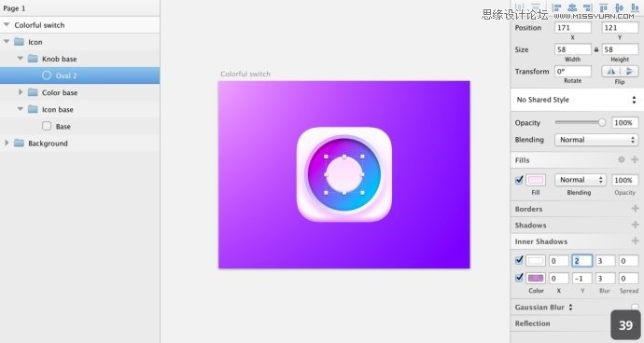Flip the layer horizontally
The image size is (644, 343).
click(610, 71)
